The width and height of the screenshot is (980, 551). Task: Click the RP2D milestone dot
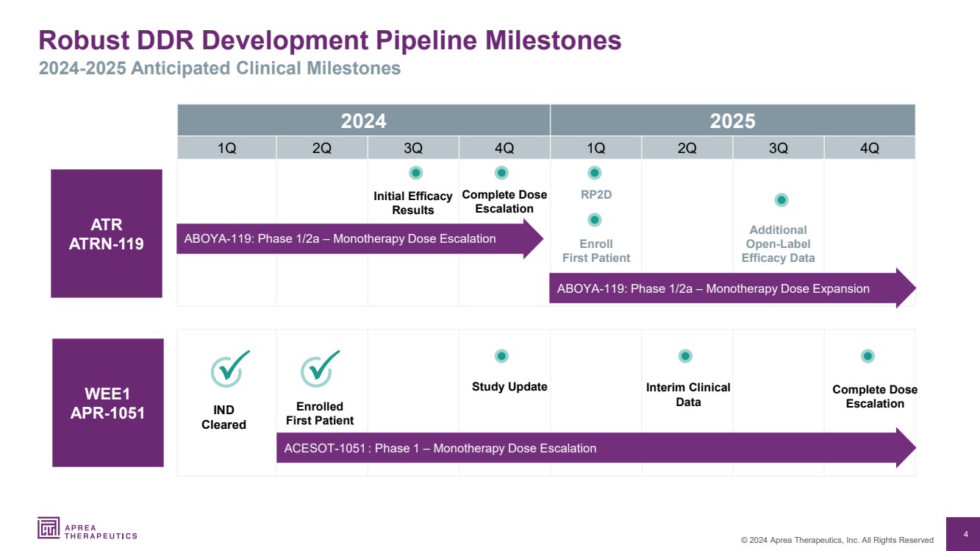pos(595,173)
